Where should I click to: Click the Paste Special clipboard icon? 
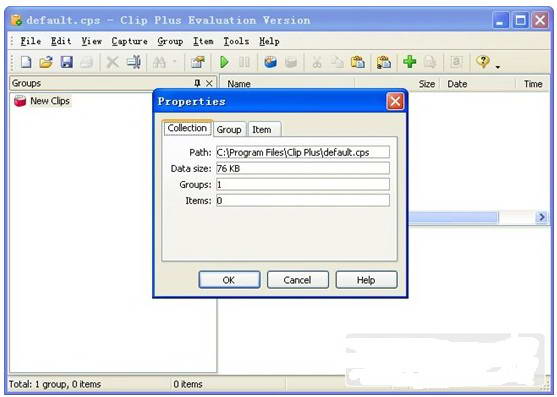click(x=384, y=62)
